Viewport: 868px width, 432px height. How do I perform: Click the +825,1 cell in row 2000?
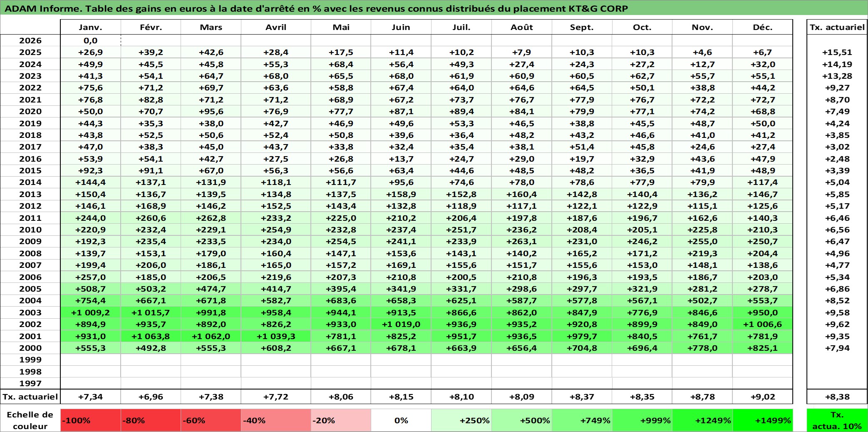pyautogui.click(x=763, y=348)
